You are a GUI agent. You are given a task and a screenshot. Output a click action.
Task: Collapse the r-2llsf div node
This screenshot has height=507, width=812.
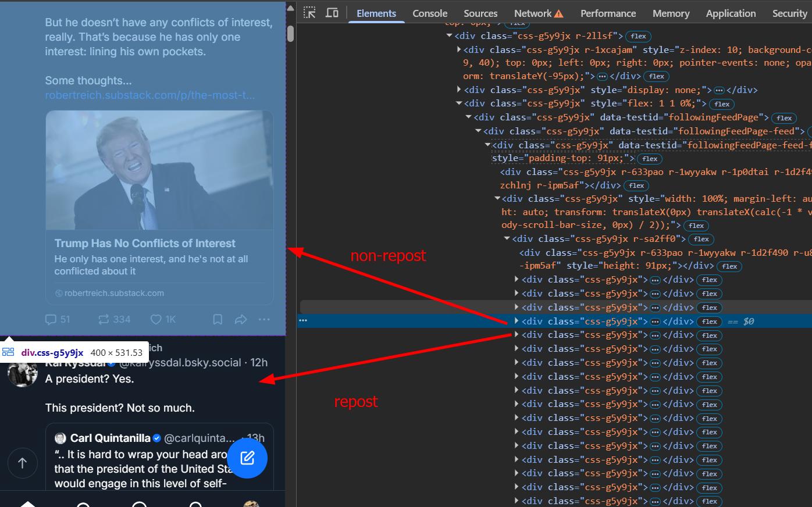(x=450, y=35)
